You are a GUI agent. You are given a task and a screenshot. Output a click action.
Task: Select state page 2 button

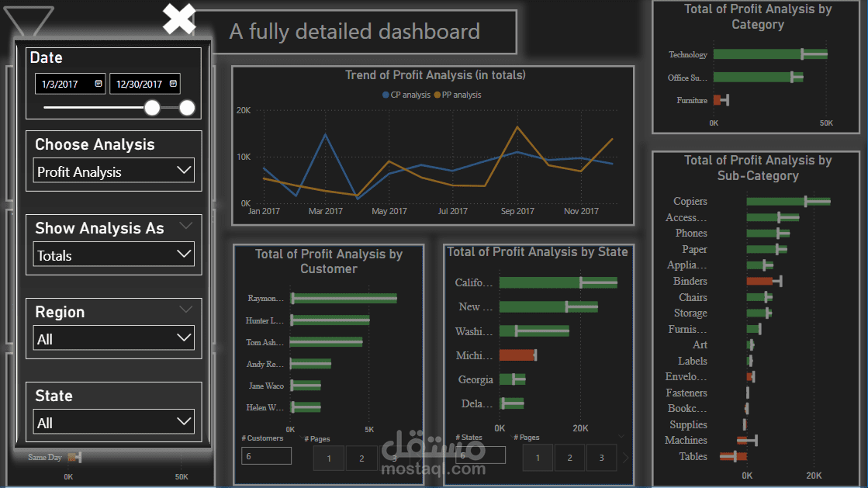click(569, 458)
